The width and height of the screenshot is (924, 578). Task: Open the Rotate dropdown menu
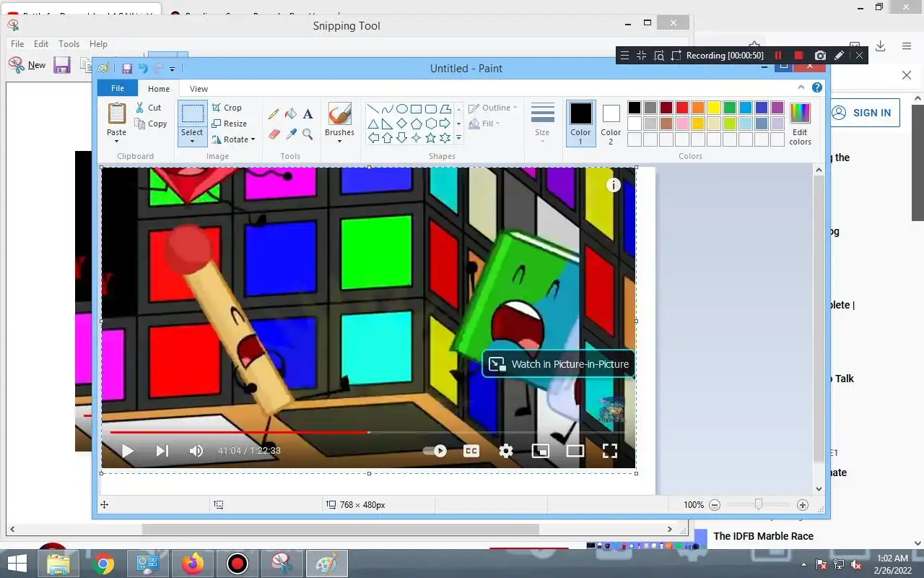pyautogui.click(x=233, y=139)
